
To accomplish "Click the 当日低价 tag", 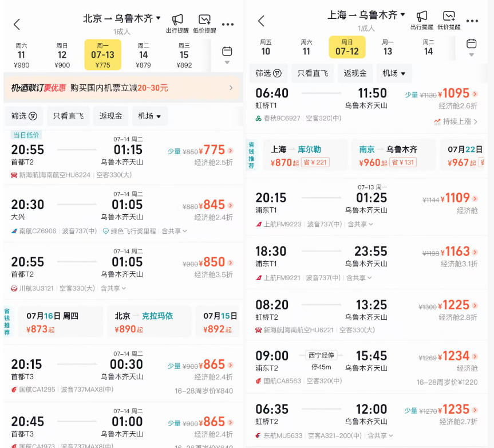I will click(26, 135).
